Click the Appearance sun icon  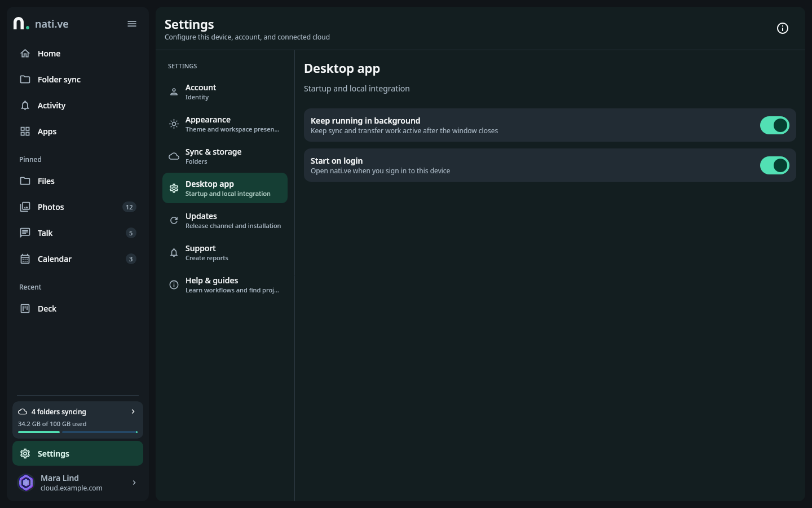coord(174,124)
